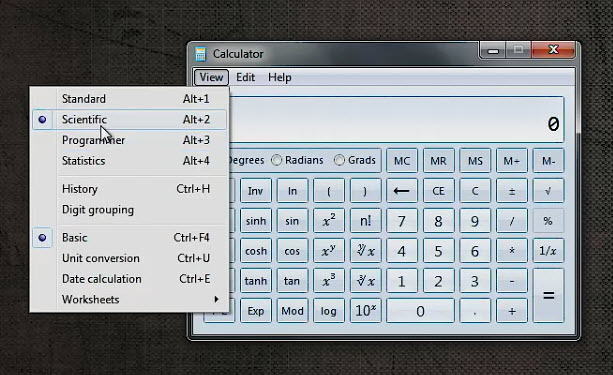
Task: Click the cube root of x button
Action: pyautogui.click(x=365, y=281)
